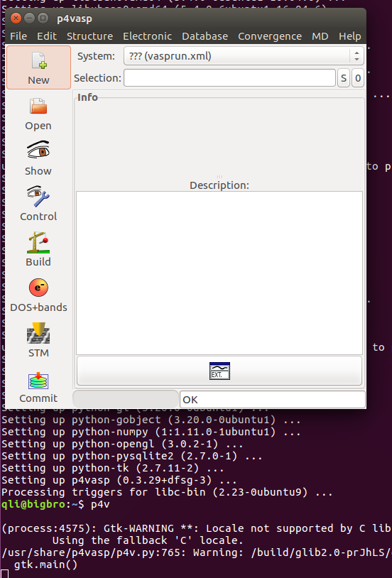392x578 pixels.
Task: Minimize the p4vasp window
Action: pos(30,18)
